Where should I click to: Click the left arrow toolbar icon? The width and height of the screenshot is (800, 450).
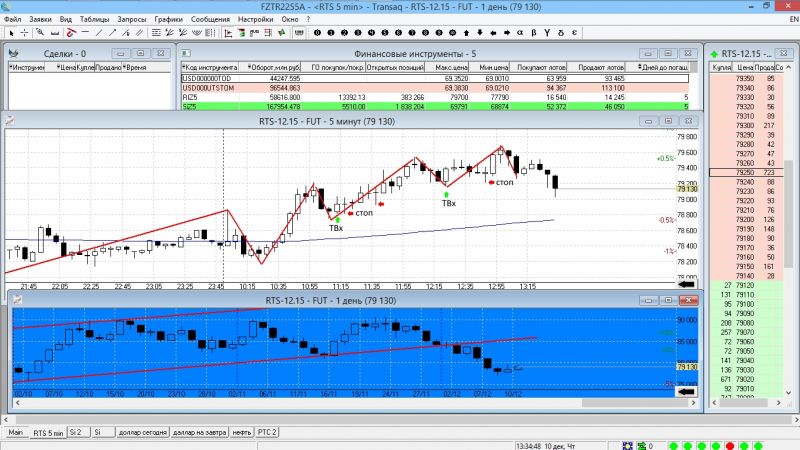click(x=493, y=33)
